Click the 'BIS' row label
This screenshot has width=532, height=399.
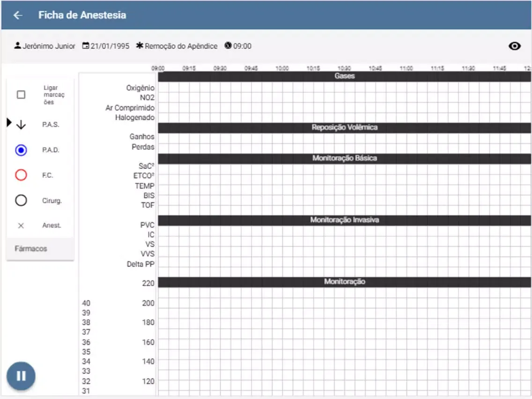click(x=149, y=196)
